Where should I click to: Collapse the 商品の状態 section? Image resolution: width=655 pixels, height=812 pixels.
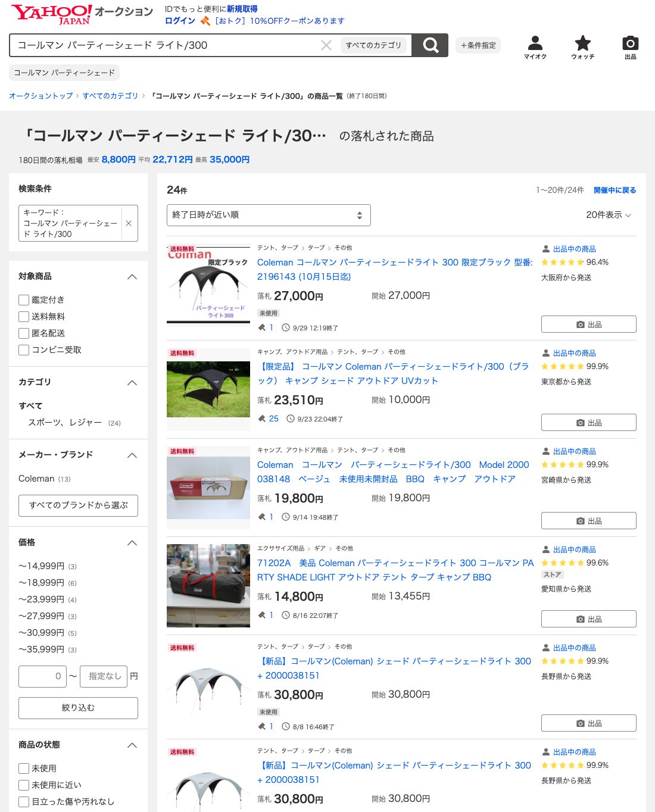[132, 745]
